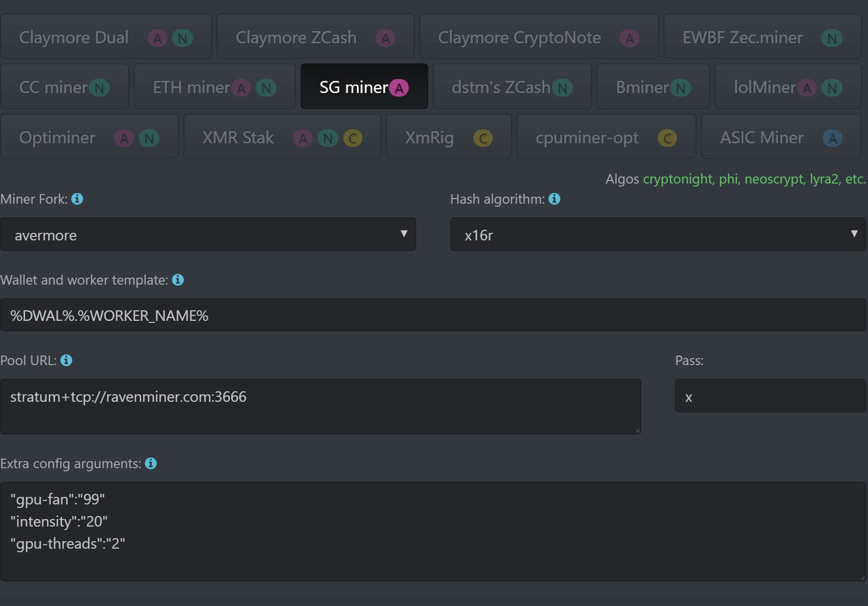Click the info icon next to Pool URL
Image resolution: width=868 pixels, height=606 pixels.
tap(66, 361)
